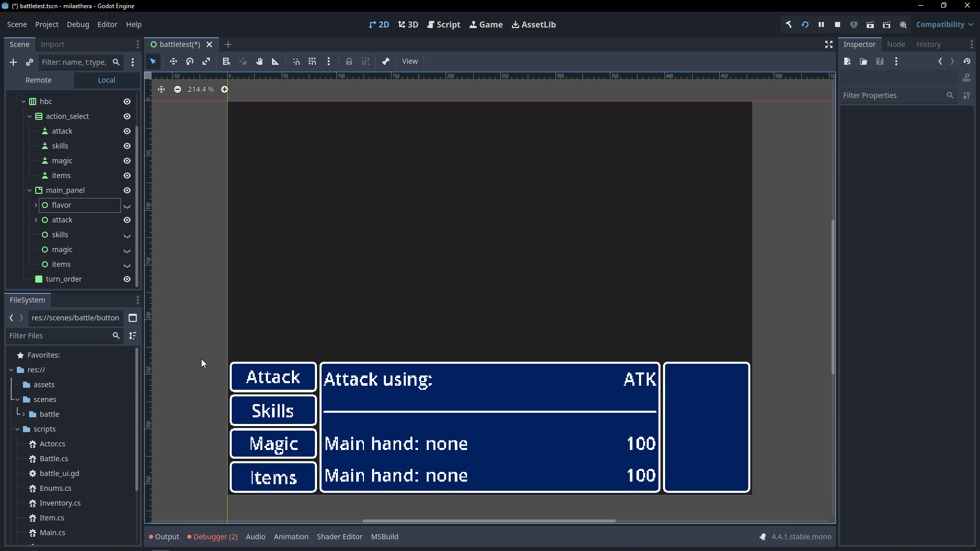
Task: Show the hidden flavor node
Action: 127,206
